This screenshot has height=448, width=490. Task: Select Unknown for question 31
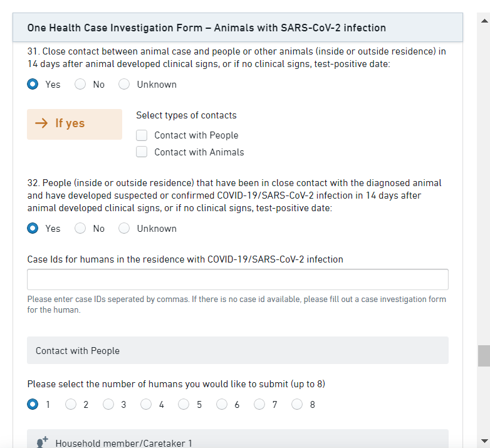click(x=124, y=85)
